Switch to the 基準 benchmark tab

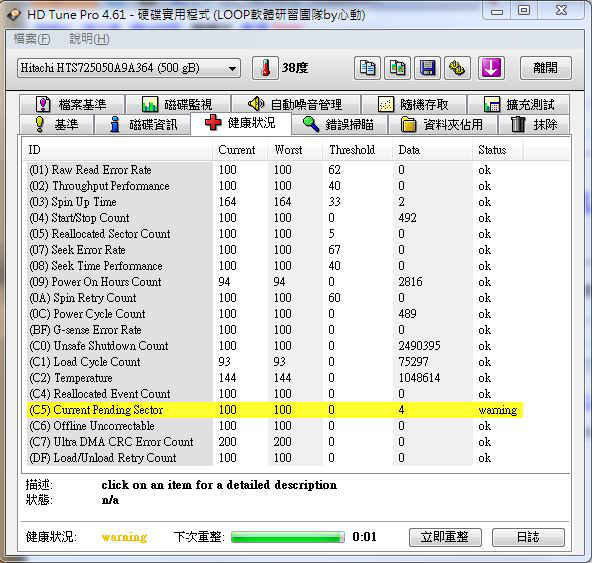point(57,124)
